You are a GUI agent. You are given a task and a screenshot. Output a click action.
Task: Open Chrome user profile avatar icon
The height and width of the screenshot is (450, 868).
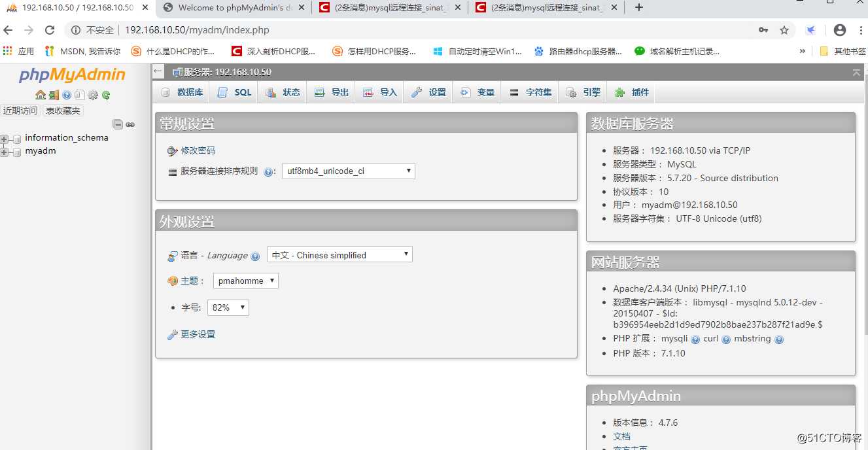840,30
